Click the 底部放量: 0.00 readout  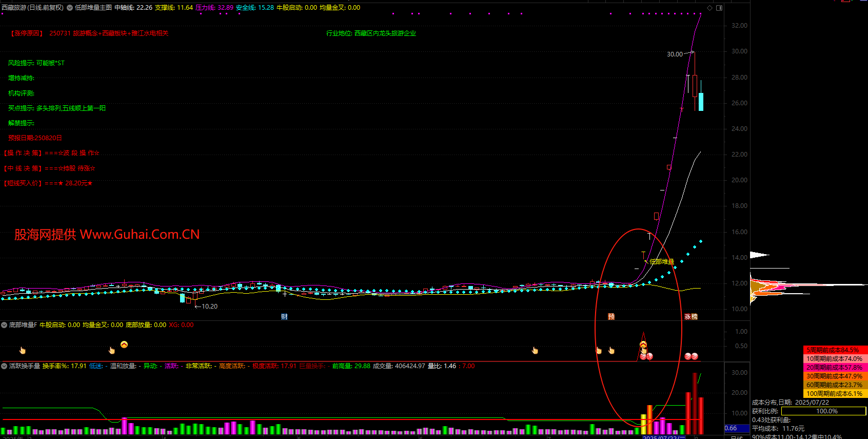(146, 325)
